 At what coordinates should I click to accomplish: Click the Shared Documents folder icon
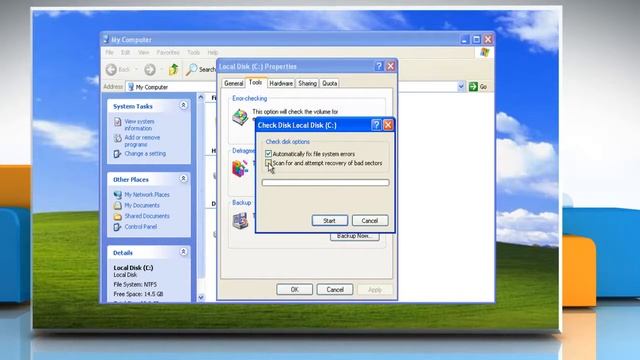point(118,216)
